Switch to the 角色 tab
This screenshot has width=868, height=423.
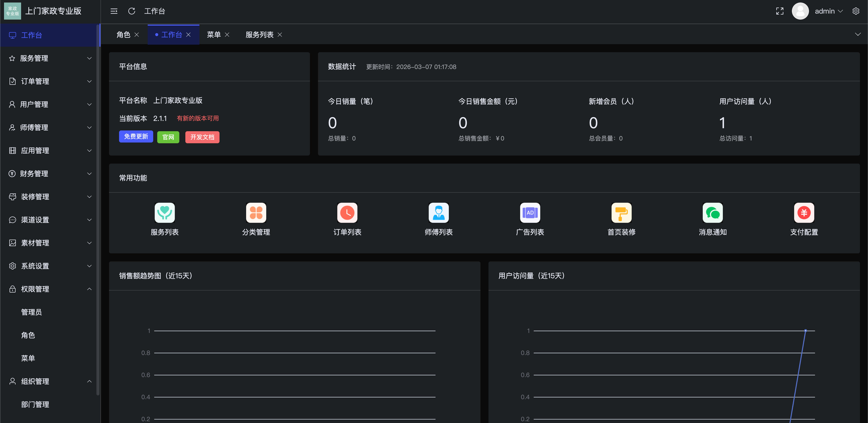123,35
